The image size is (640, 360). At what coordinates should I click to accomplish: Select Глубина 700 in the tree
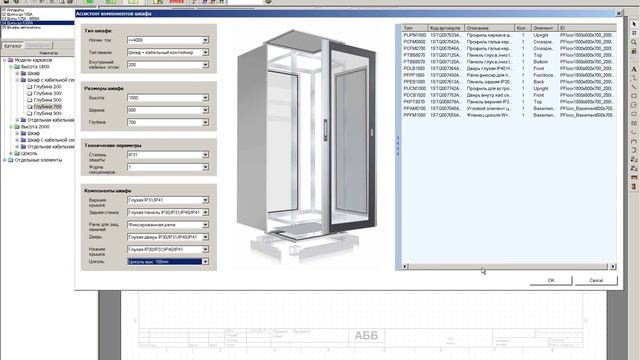[47, 107]
